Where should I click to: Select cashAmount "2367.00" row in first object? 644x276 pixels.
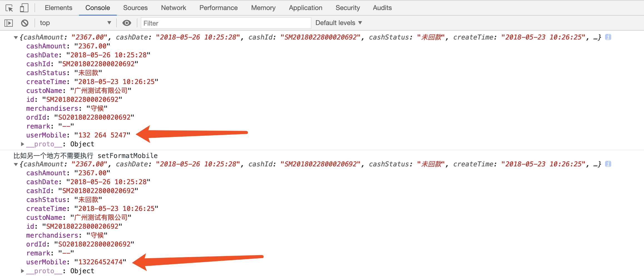pyautogui.click(x=68, y=46)
